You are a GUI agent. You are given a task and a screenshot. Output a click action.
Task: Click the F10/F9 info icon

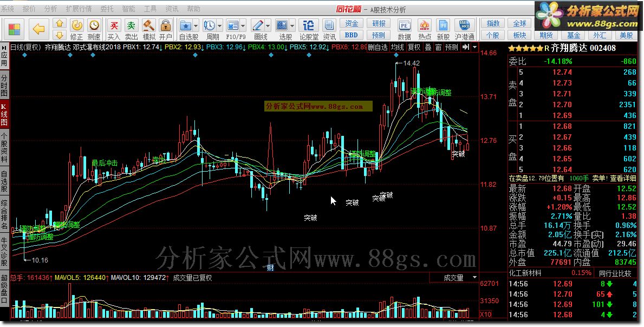click(x=233, y=26)
